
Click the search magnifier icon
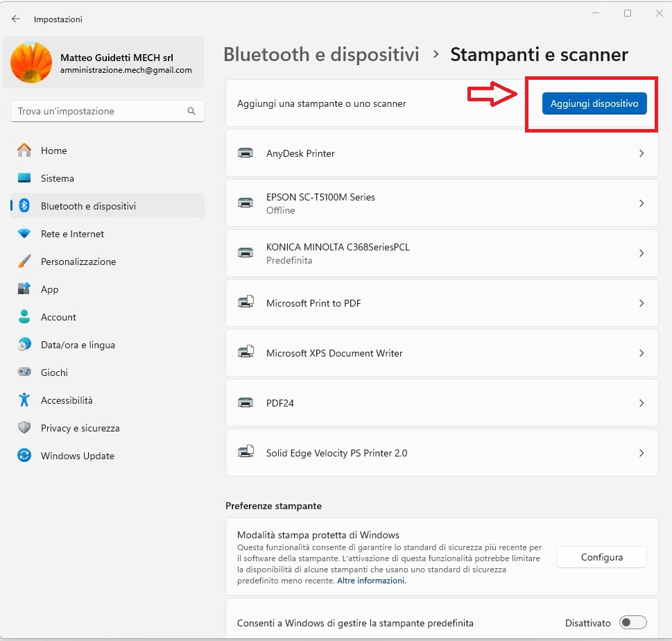191,111
